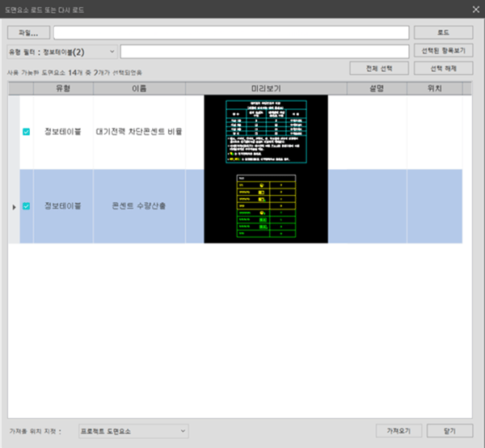This screenshot has width=485, height=448.
Task: Click the 선택 해제 button
Action: pyautogui.click(x=443, y=69)
